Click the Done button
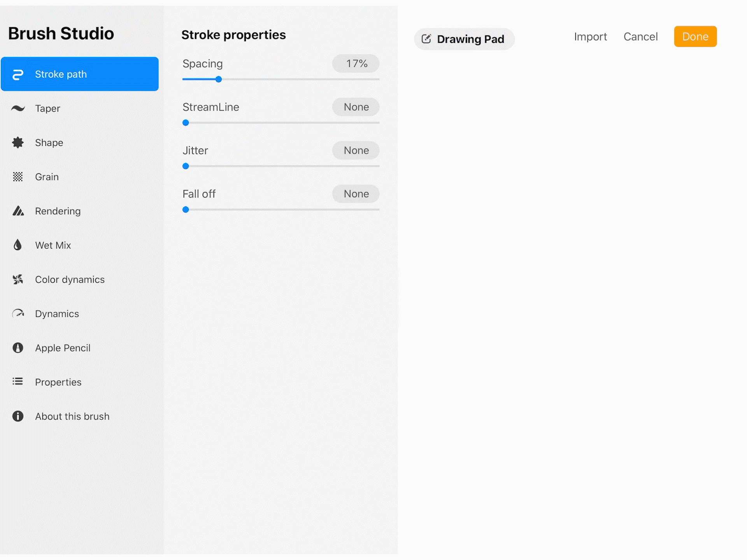 click(695, 37)
